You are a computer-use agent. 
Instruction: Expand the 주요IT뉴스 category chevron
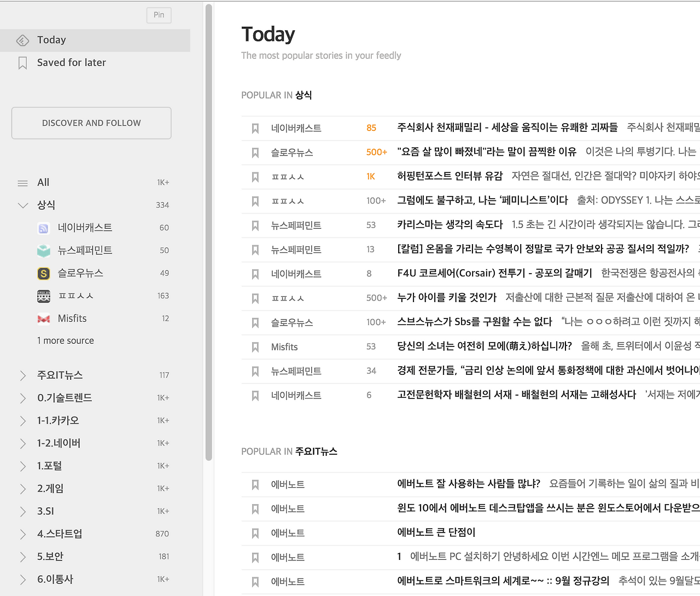tap(23, 375)
